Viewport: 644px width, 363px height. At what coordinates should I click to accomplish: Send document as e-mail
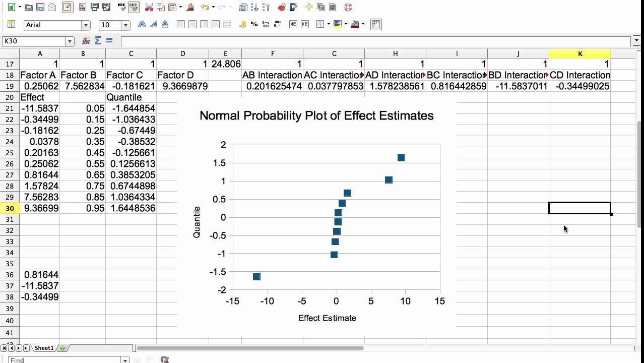tap(52, 7)
